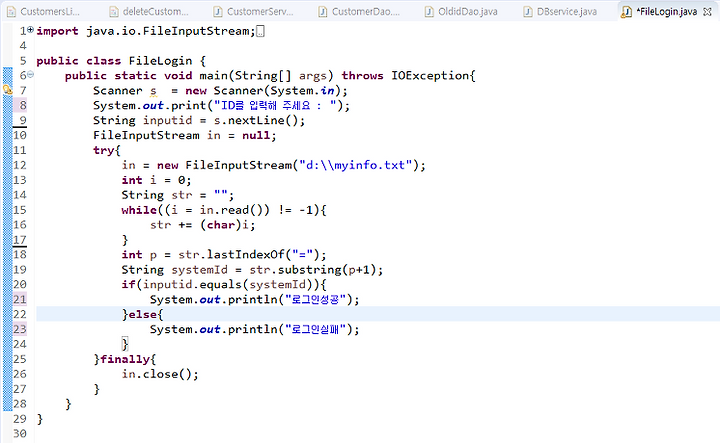Click the (char)i cast on line 16
720x443 pixels.
(224, 225)
